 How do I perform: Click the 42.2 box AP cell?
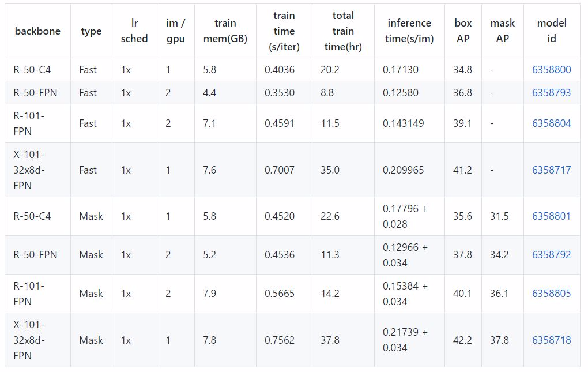[x=462, y=340]
